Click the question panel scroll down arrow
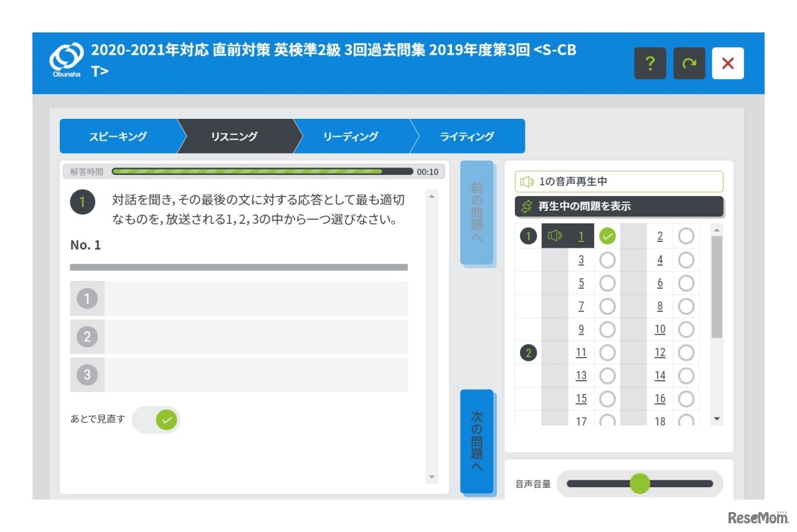Viewport: 797px width, 532px height. click(x=432, y=477)
